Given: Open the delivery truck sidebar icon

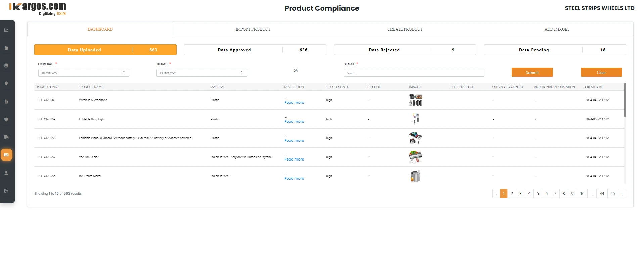Looking at the screenshot, I should 6,137.
